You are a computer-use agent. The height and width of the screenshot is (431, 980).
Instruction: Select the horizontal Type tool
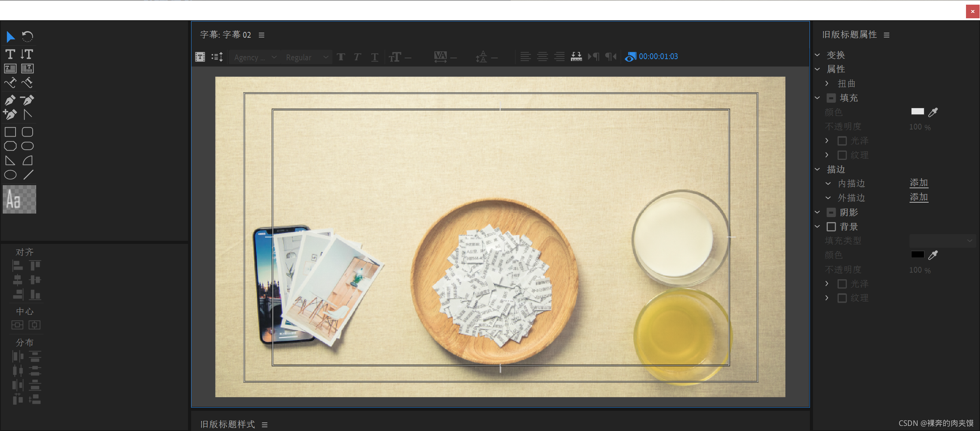coord(10,54)
